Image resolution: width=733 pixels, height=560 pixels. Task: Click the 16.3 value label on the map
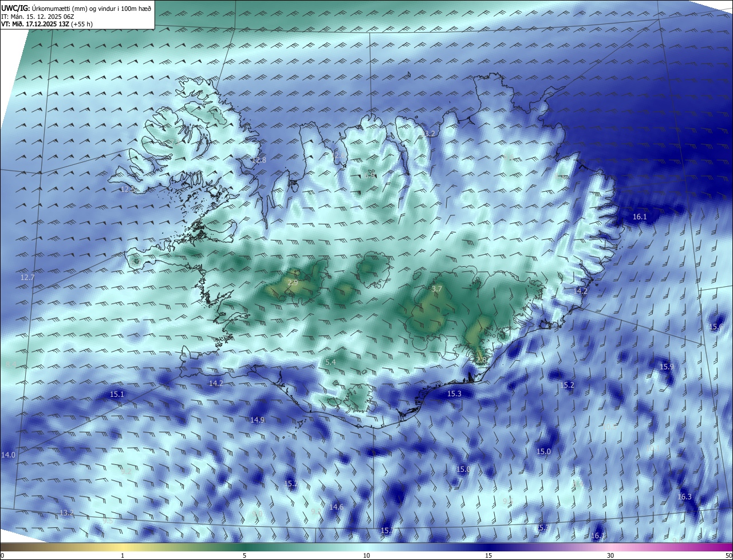[684, 496]
